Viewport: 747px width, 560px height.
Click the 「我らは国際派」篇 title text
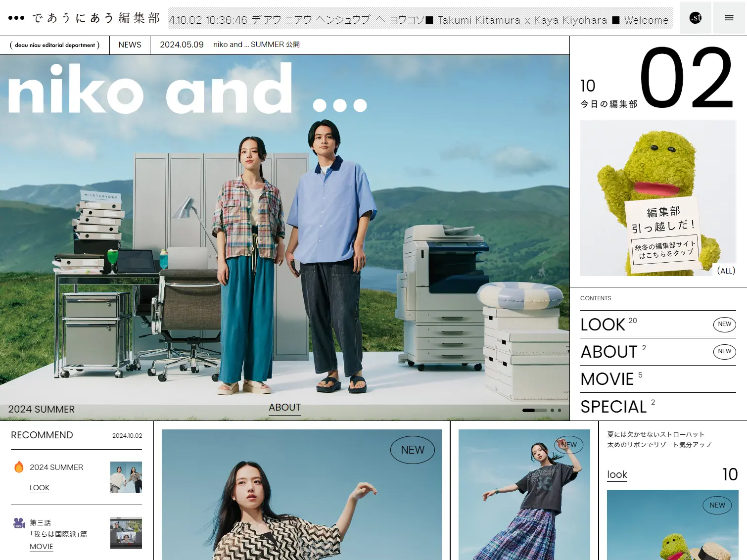click(58, 534)
